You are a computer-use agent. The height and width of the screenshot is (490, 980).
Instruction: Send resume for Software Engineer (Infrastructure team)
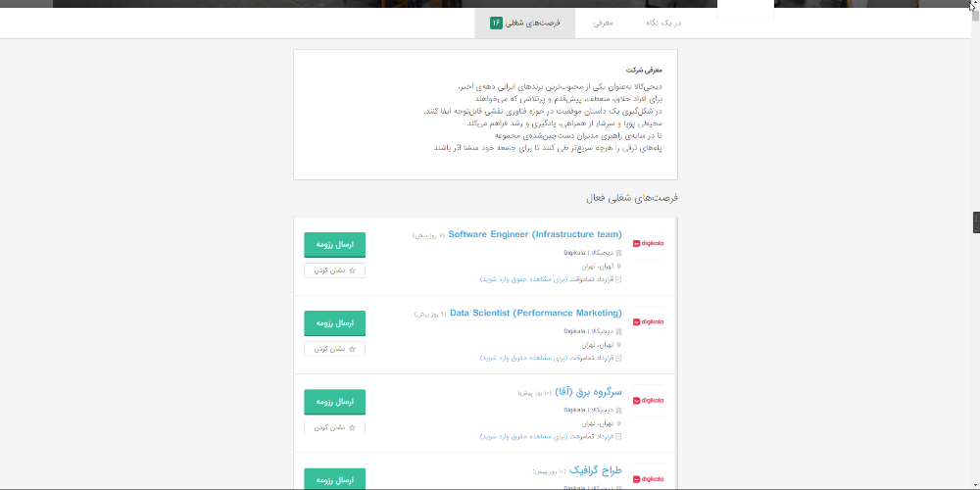pyautogui.click(x=334, y=244)
